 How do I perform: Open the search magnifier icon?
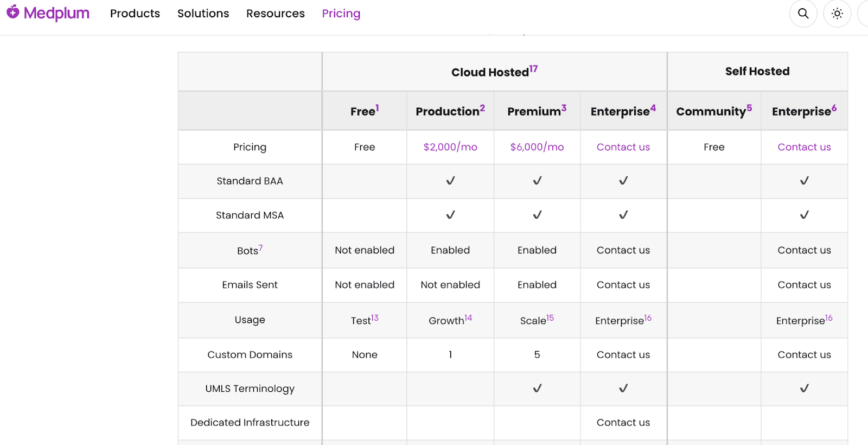pyautogui.click(x=803, y=14)
